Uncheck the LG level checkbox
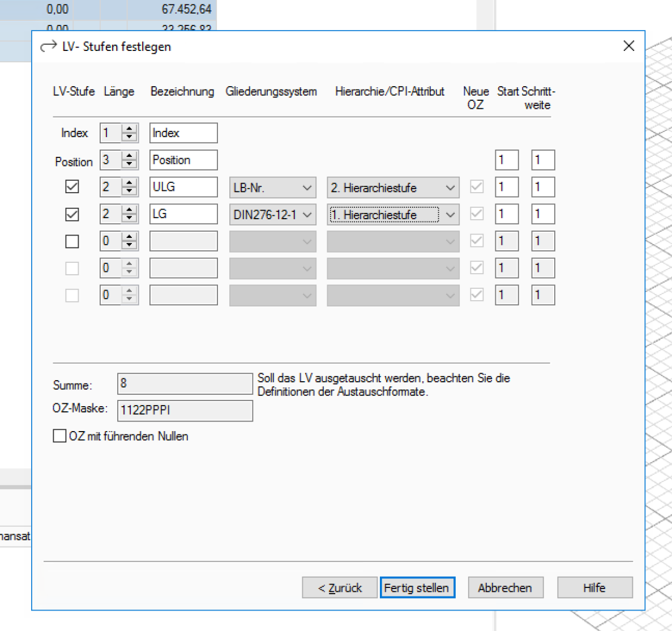 pos(72,214)
